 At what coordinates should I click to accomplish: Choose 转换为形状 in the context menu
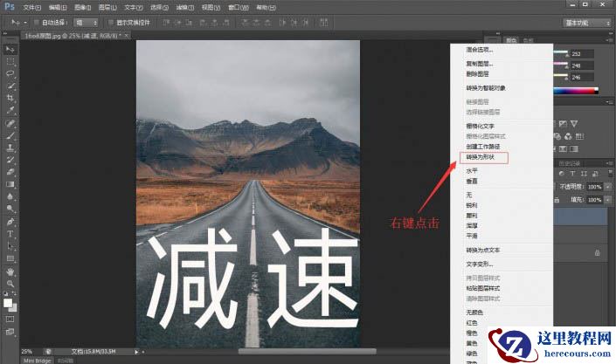(x=480, y=157)
